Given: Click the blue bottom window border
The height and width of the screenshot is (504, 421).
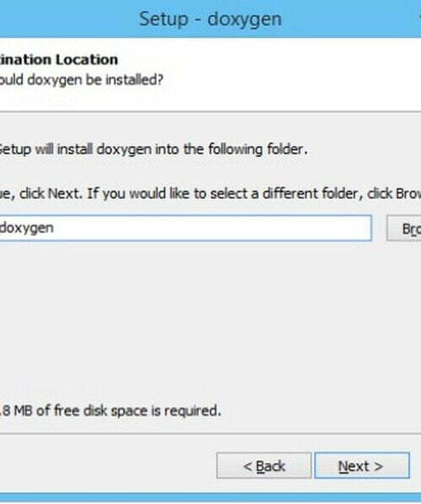Looking at the screenshot, I should tap(210, 497).
